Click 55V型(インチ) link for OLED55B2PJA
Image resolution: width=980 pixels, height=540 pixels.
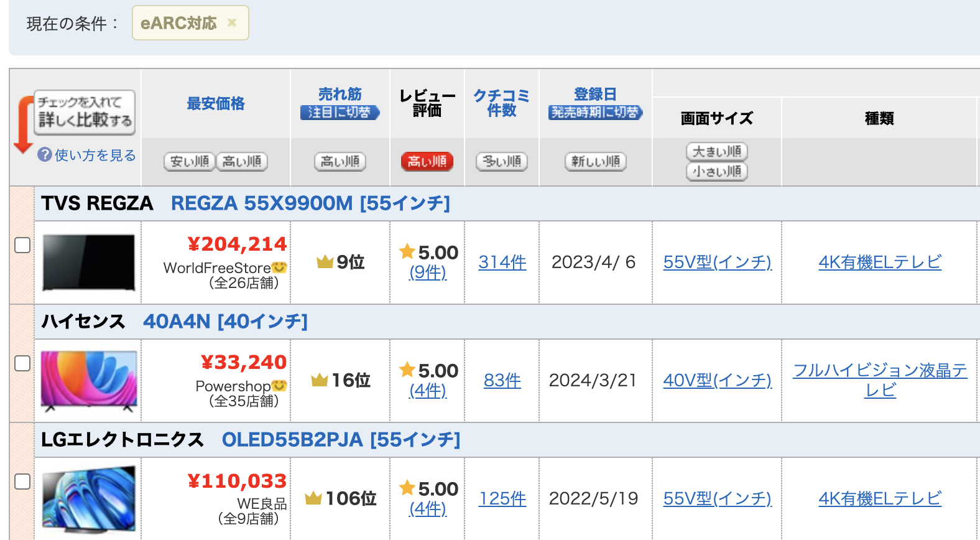click(718, 498)
